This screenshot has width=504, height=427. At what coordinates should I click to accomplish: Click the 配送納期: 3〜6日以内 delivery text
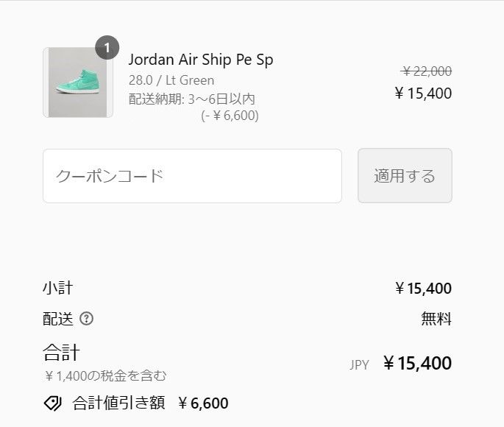pos(192,99)
